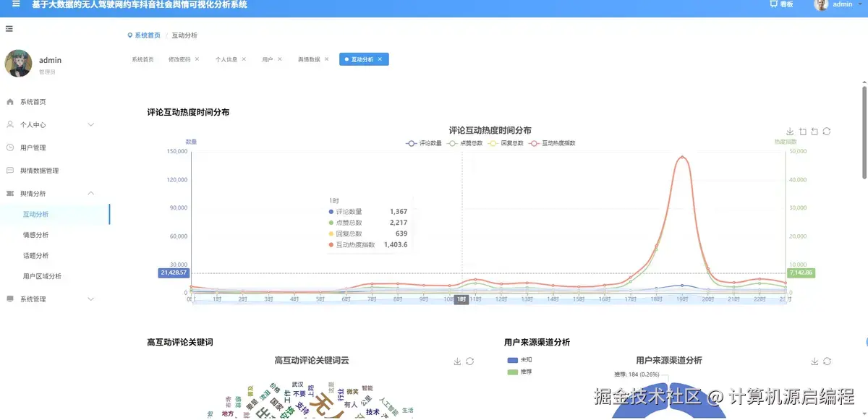
Task: Click the hamburger icon in the blue header
Action: (x=14, y=4)
